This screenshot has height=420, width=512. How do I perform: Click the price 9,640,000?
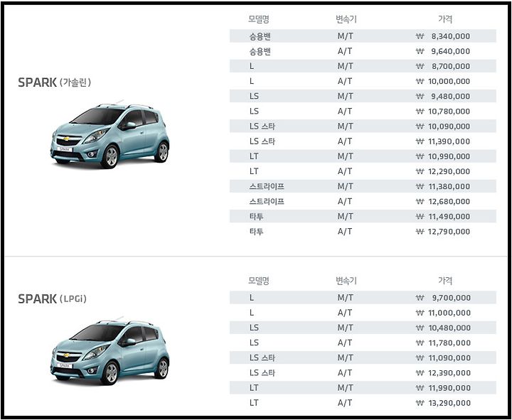tap(451, 51)
